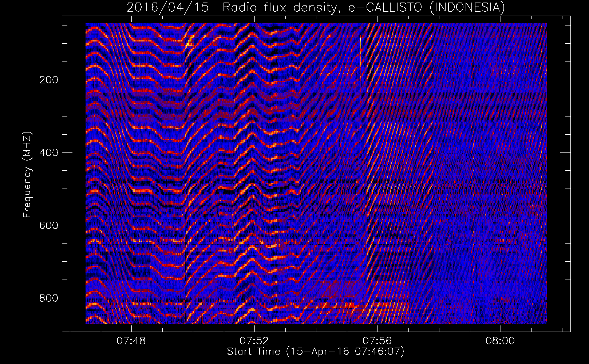Screen dimensions: 589x364
Task: Click the 'Start Time (15-Apr-16 07:46:07)' label
Action: pyautogui.click(x=316, y=351)
